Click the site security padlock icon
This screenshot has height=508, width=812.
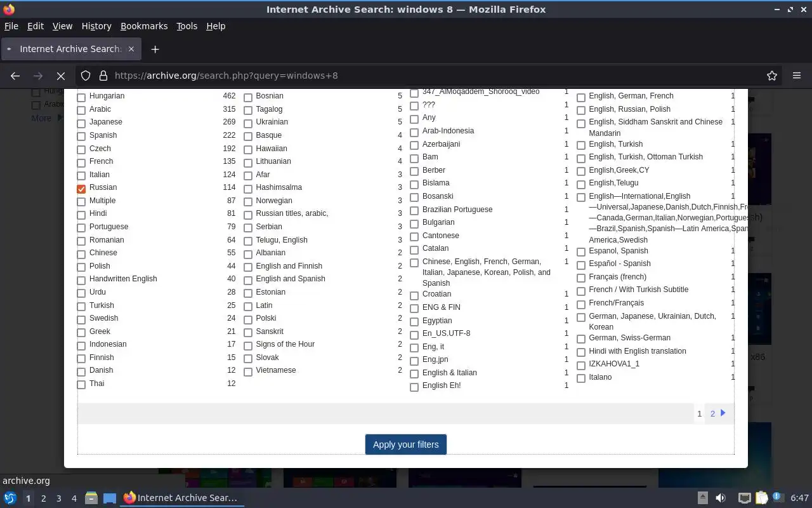(103, 76)
